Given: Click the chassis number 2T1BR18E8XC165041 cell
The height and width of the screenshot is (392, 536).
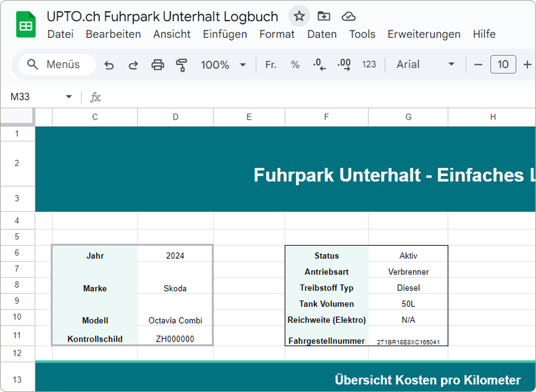Looking at the screenshot, I should (408, 336).
